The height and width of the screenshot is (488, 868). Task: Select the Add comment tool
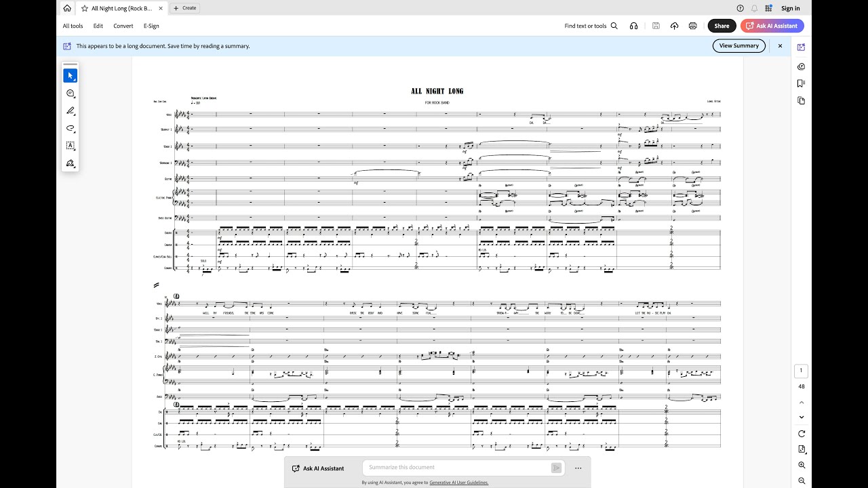[x=70, y=93]
